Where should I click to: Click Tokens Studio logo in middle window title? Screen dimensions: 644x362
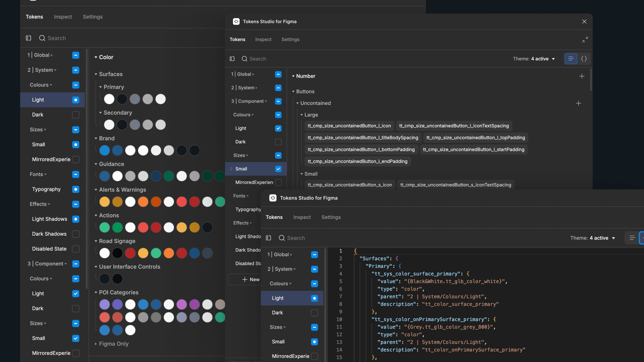click(236, 21)
